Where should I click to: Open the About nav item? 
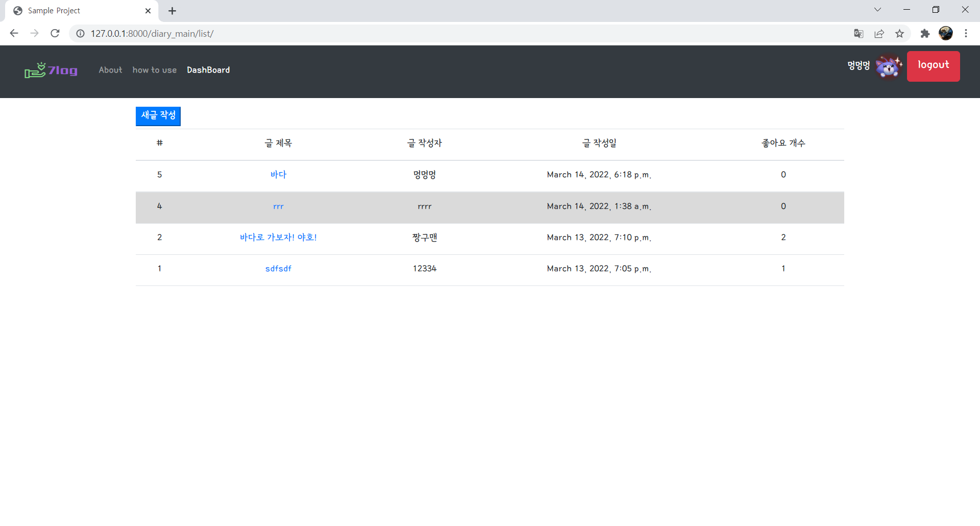[110, 70]
